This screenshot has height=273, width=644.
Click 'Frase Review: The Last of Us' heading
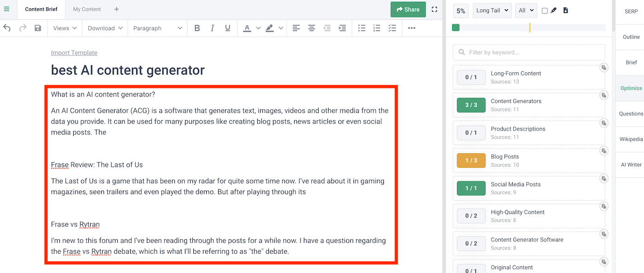pyautogui.click(x=97, y=165)
